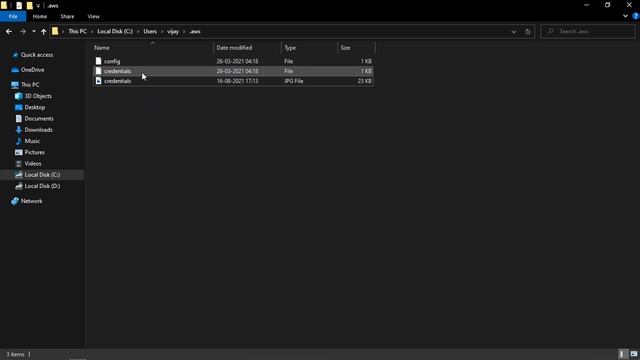Expand address bar history dropdown
This screenshot has height=360, width=640.
point(513,31)
